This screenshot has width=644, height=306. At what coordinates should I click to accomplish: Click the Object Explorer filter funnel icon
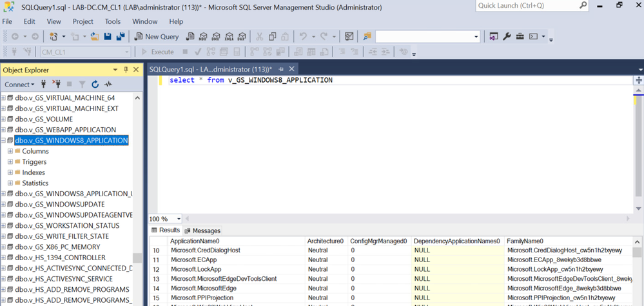[x=82, y=85]
